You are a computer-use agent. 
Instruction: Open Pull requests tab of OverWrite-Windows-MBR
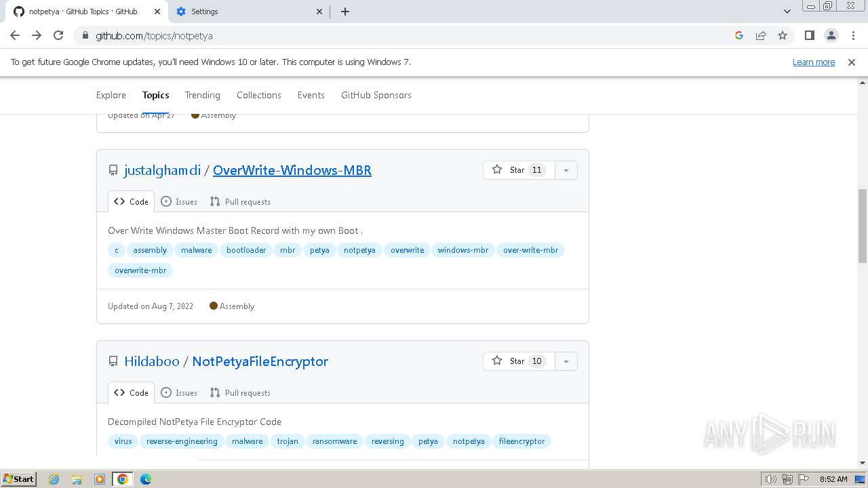coord(240,201)
